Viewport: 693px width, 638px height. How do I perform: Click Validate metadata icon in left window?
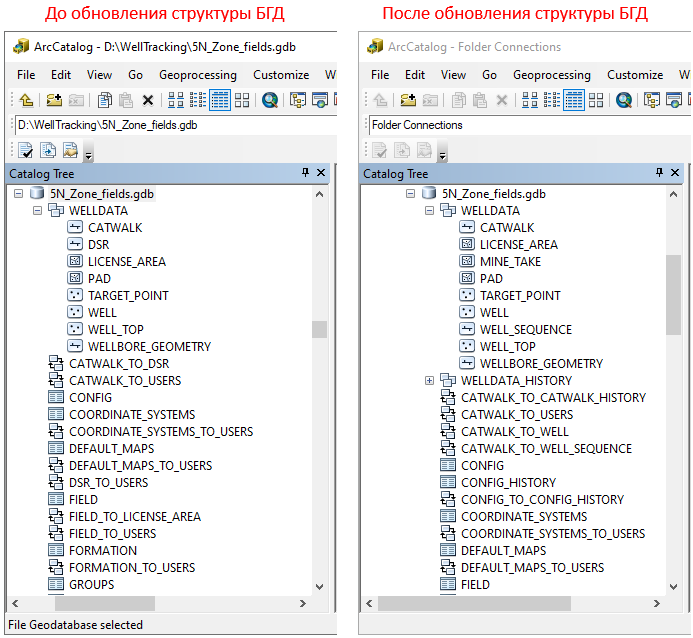coord(26,150)
